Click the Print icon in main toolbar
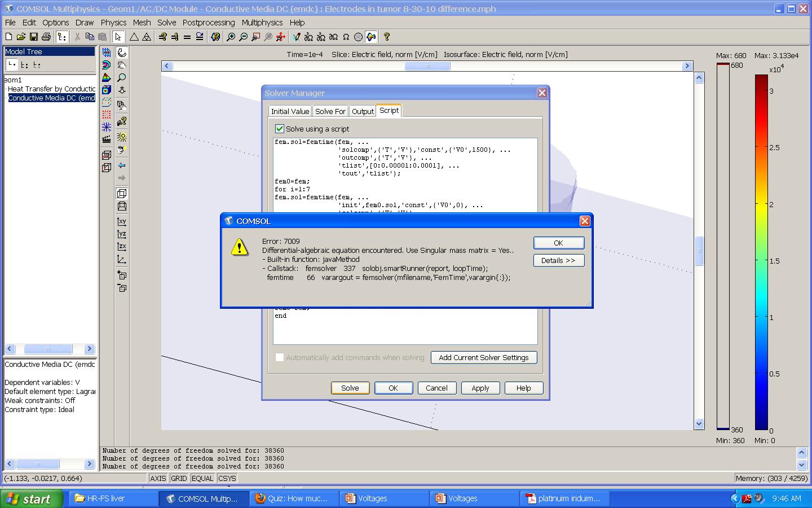The height and width of the screenshot is (508, 812). pos(46,37)
